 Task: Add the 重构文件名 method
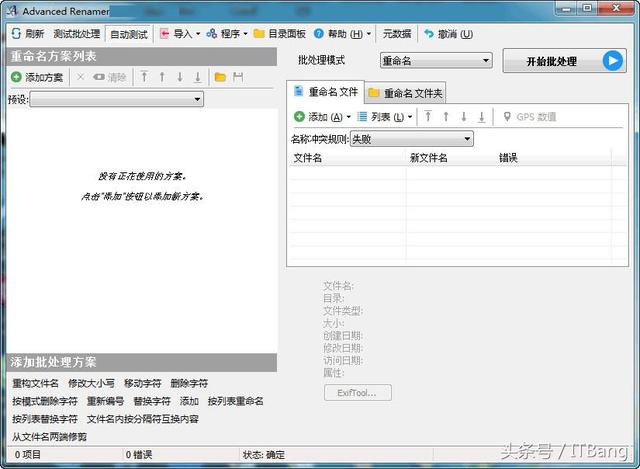point(36,383)
